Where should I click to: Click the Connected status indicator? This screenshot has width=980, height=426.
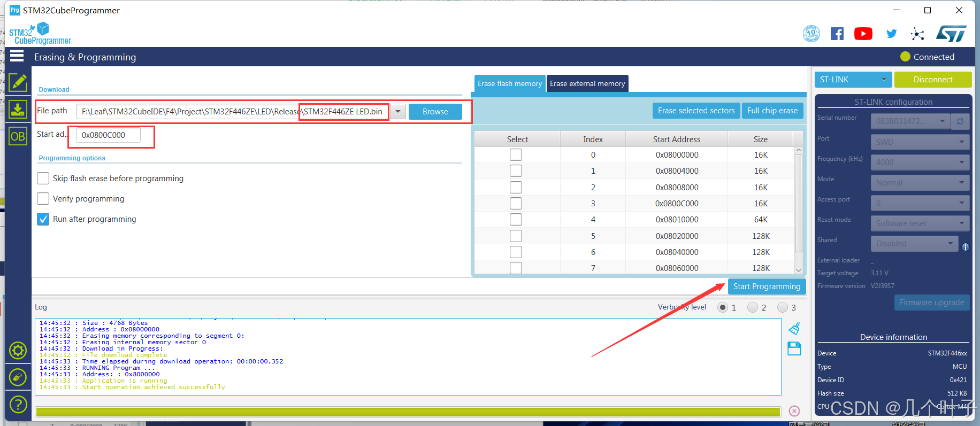[927, 57]
